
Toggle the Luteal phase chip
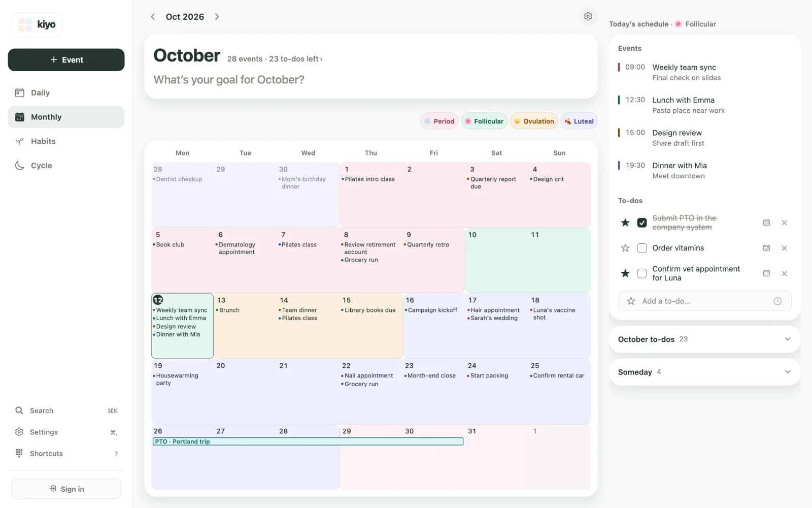click(579, 121)
